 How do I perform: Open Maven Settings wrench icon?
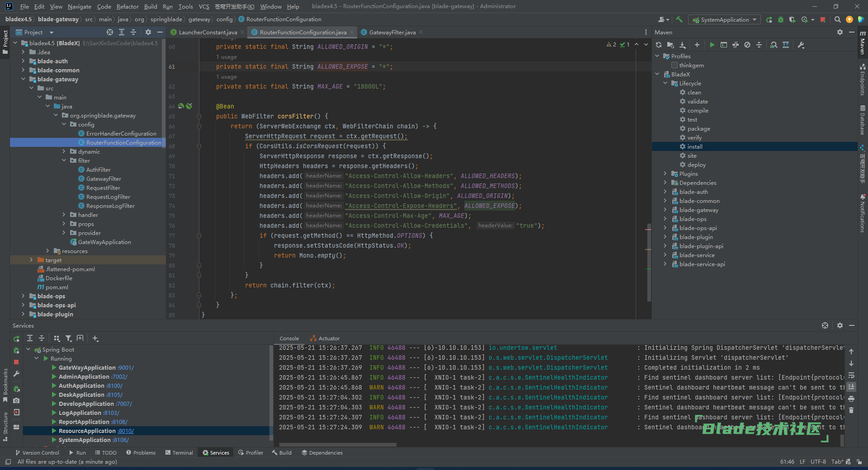click(x=801, y=45)
